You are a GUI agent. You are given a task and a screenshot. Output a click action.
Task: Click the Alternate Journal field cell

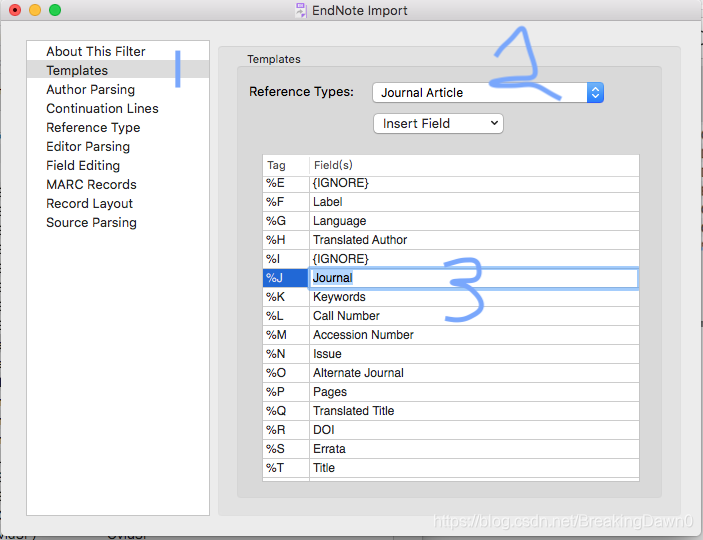(x=474, y=373)
